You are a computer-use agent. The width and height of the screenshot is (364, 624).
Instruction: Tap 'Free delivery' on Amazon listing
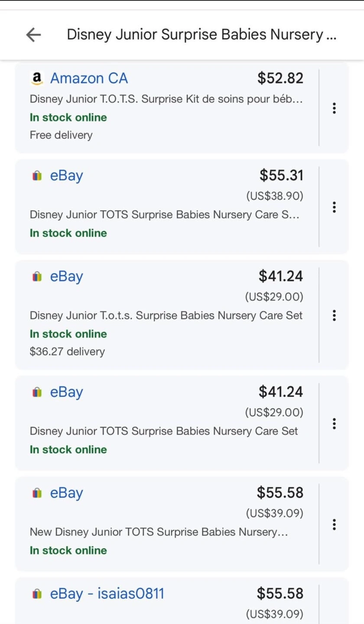tap(61, 135)
